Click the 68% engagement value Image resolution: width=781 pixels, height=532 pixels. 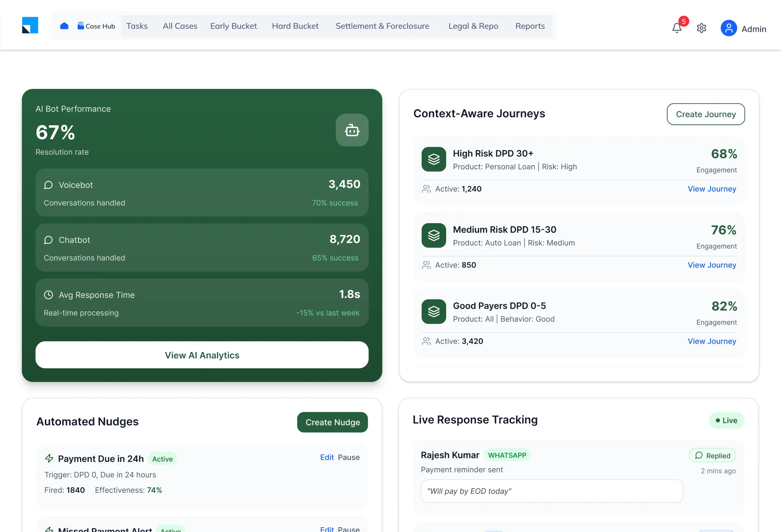724,154
